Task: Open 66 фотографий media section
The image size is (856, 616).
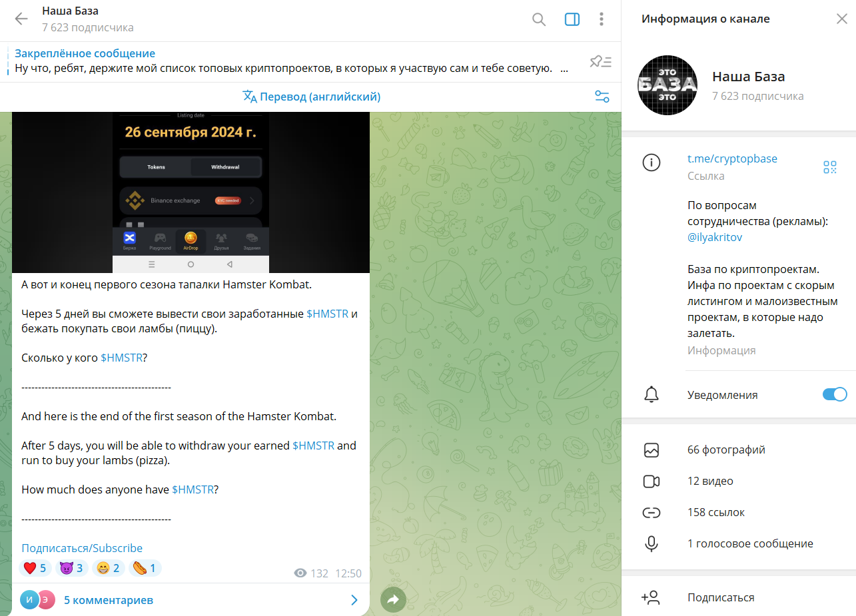Action: (x=739, y=450)
